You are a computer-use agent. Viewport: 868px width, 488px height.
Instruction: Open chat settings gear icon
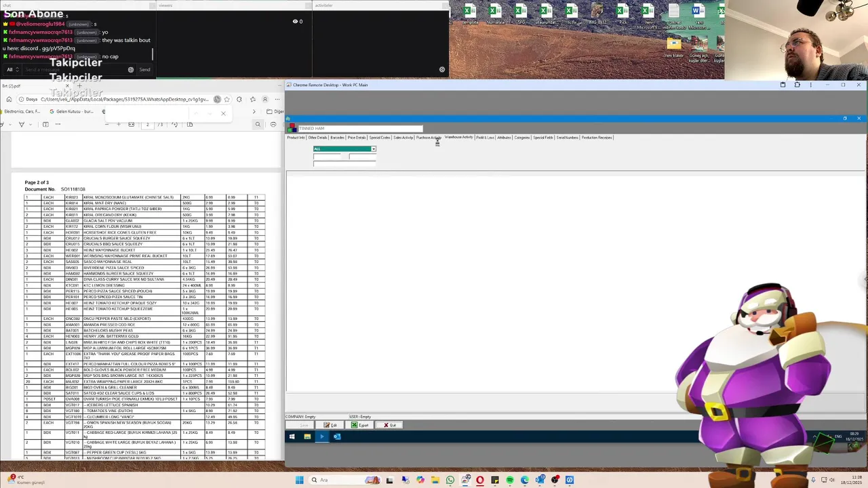[x=131, y=69]
